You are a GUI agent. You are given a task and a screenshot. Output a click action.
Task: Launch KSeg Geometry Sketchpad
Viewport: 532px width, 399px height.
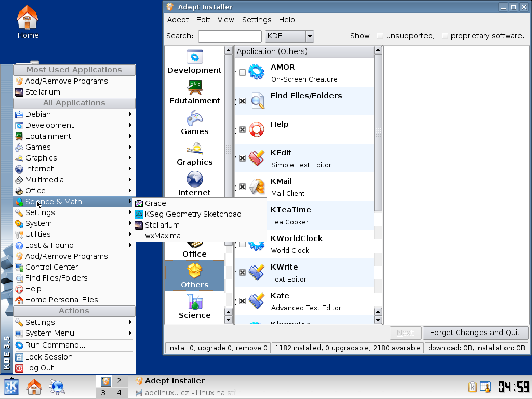click(199, 214)
